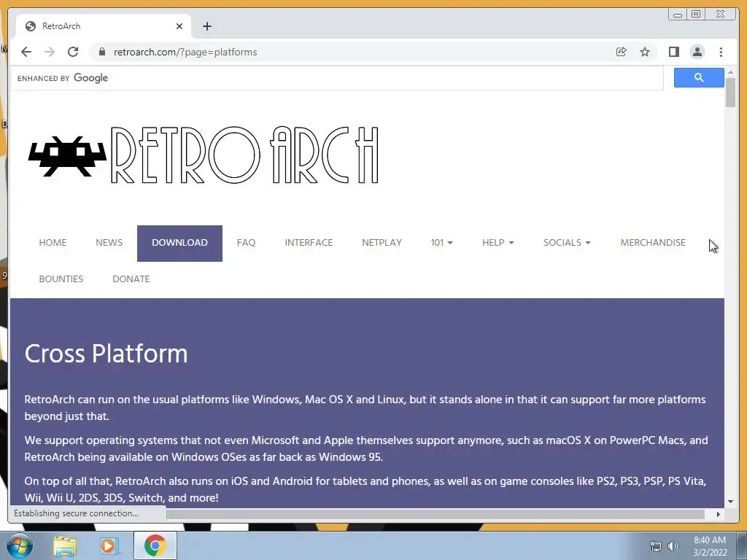Open Windows Explorer from taskbar
This screenshot has width=747, height=560.
(x=65, y=546)
